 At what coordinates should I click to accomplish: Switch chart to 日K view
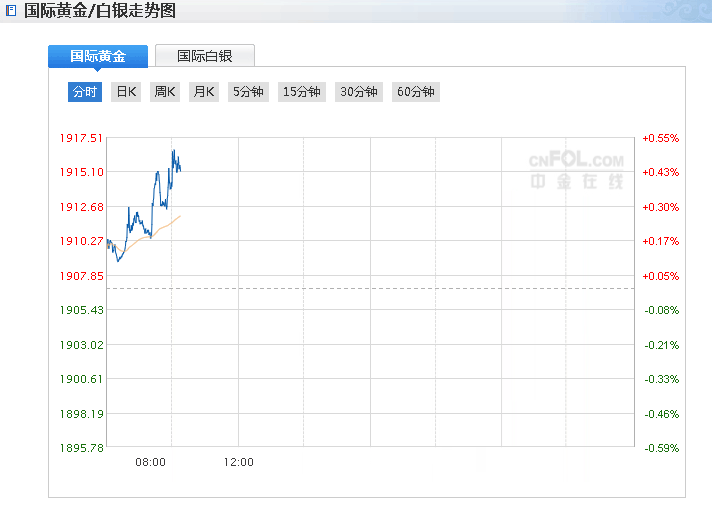pos(126,92)
